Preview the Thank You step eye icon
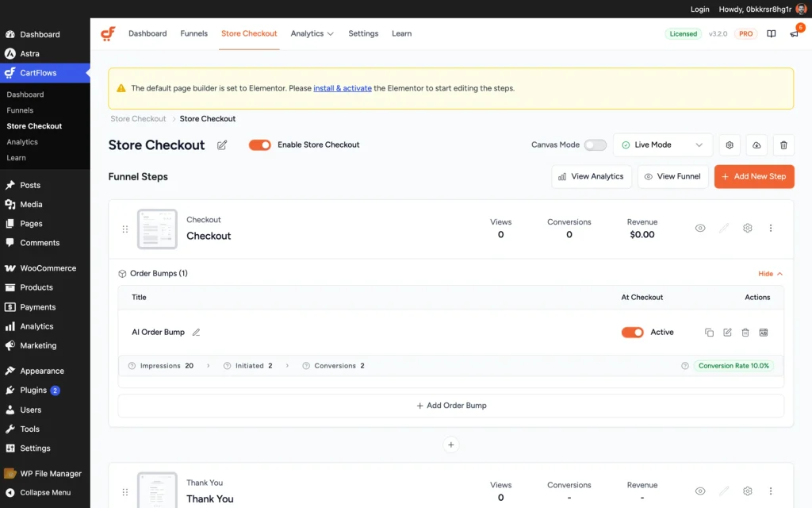Viewport: 812px width, 508px height. [700, 491]
